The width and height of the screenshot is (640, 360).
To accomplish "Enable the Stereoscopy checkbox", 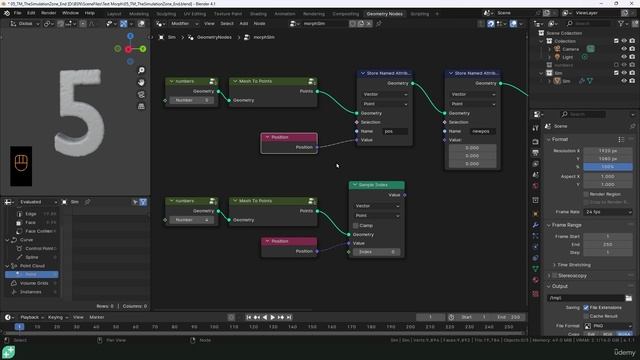I will [x=555, y=276].
